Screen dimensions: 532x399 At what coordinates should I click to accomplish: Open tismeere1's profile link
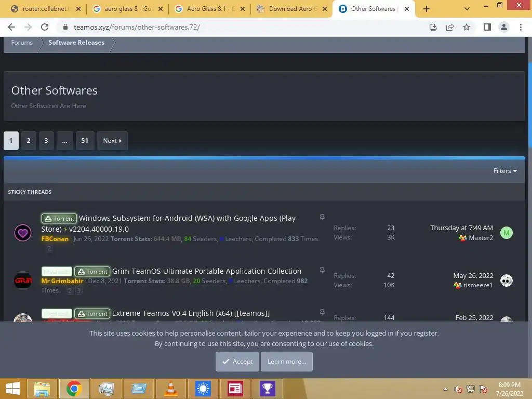tap(478, 285)
